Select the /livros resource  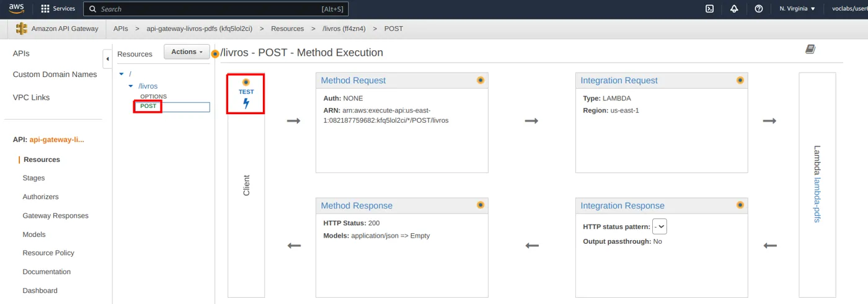tap(148, 86)
